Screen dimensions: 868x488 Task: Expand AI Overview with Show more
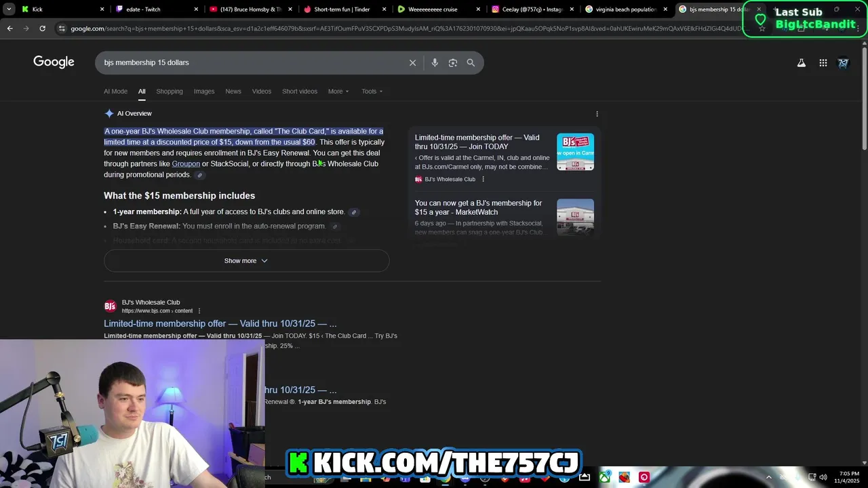(x=246, y=261)
